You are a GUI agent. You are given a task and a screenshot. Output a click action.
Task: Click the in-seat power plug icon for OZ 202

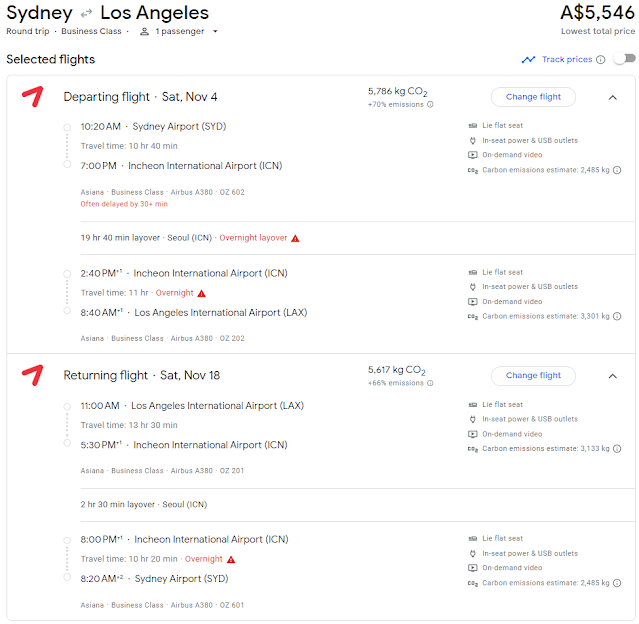(473, 287)
